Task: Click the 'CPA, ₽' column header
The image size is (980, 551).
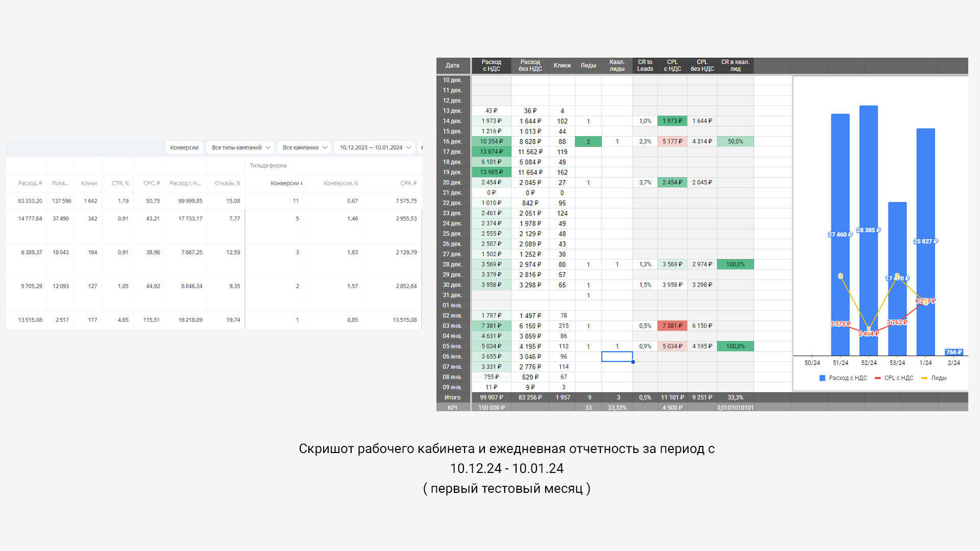Action: click(x=408, y=183)
